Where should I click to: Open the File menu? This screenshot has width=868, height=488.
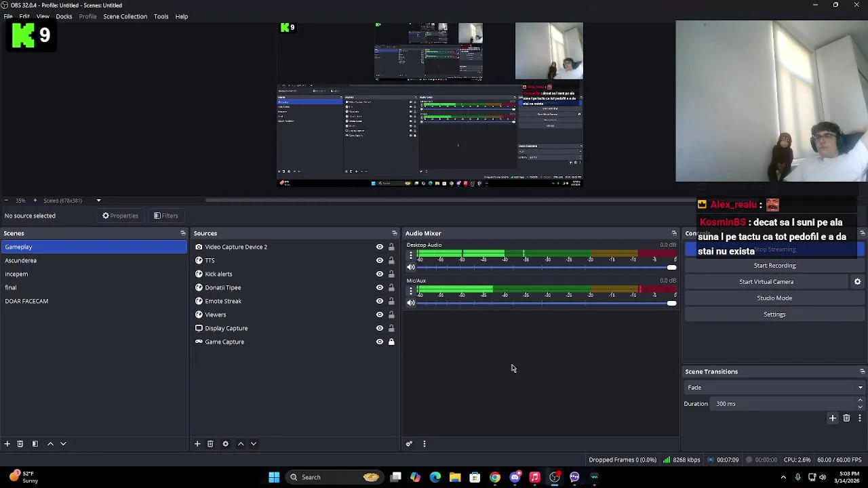(x=8, y=16)
